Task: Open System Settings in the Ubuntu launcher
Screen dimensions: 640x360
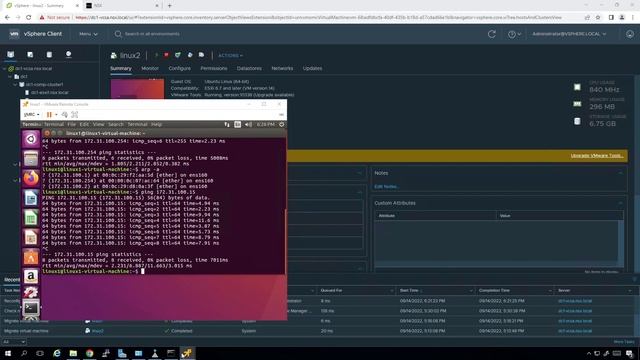Action: (x=31, y=292)
